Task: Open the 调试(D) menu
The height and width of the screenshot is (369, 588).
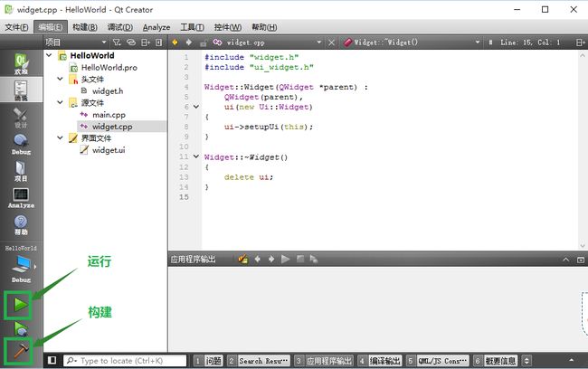Action: [120, 27]
